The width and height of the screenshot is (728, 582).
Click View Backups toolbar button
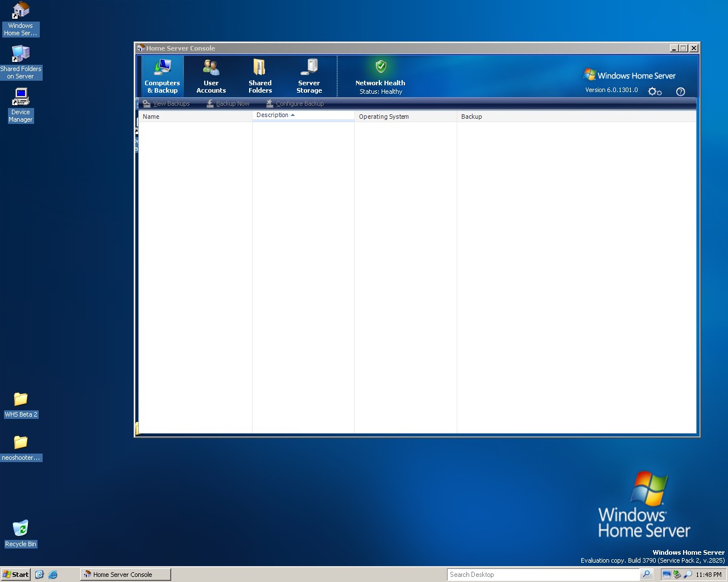point(166,103)
